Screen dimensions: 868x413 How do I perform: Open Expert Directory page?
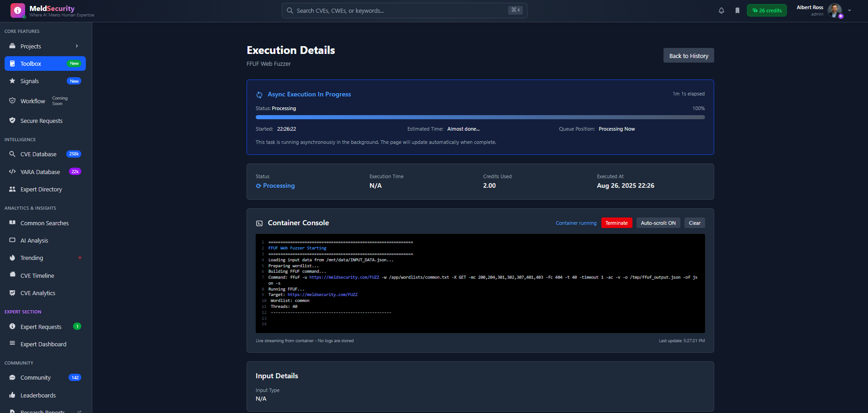click(x=45, y=189)
